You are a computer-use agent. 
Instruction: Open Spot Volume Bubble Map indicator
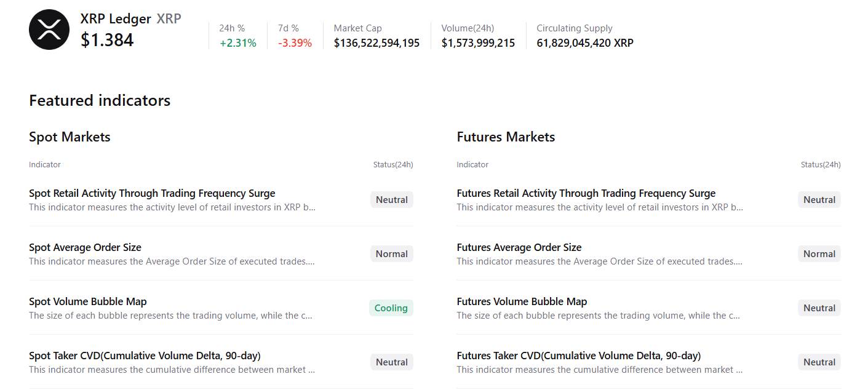(88, 301)
